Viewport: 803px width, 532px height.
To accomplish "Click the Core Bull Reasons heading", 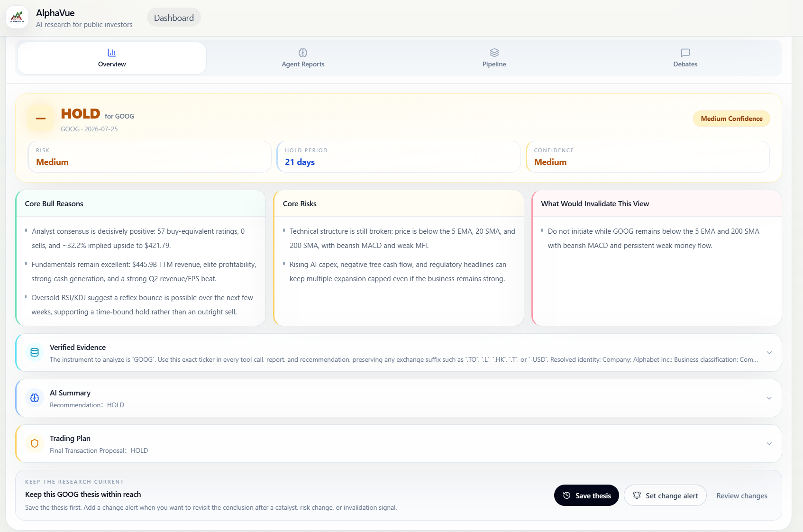I will coord(54,204).
